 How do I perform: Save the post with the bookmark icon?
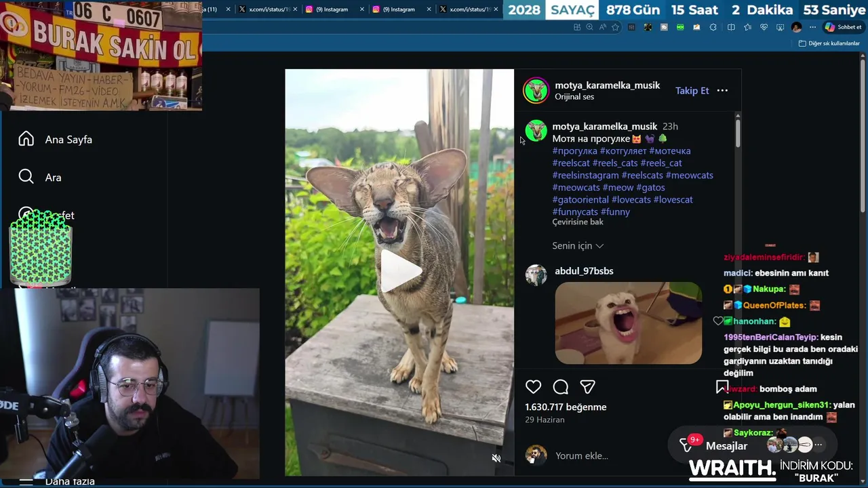(x=722, y=387)
